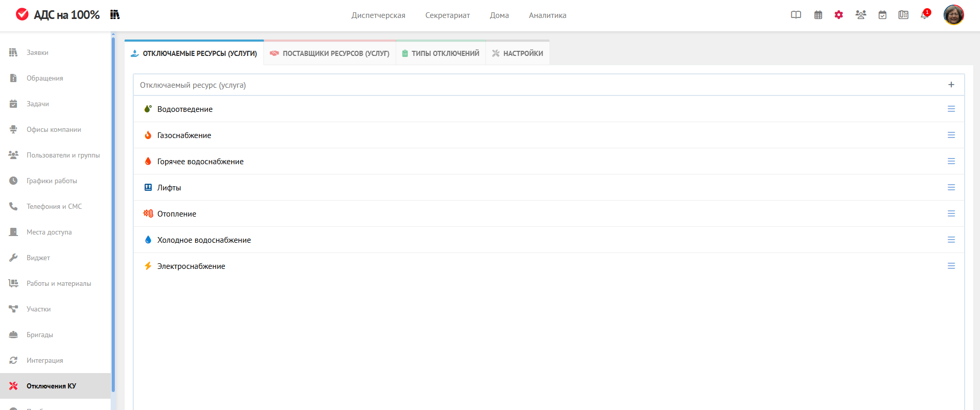
Task: Open Телефония и СМС sidebar item
Action: coord(54,206)
